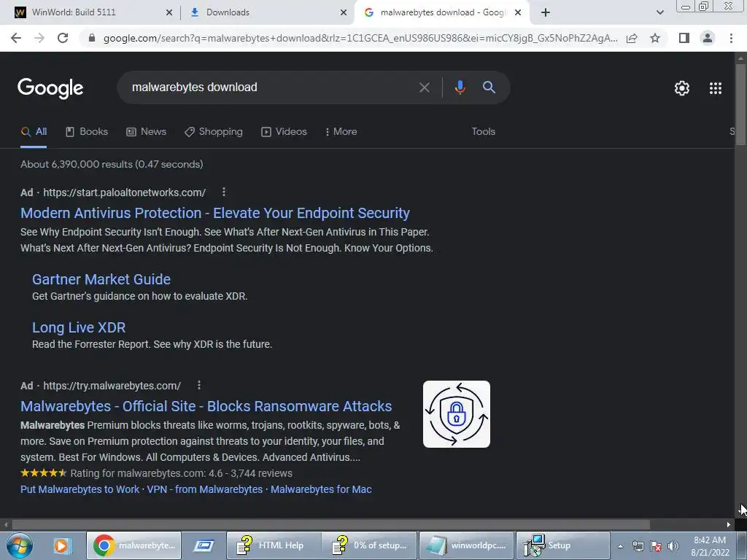Click the scroll up arrow
Image resolution: width=747 pixels, height=560 pixels.
740,58
